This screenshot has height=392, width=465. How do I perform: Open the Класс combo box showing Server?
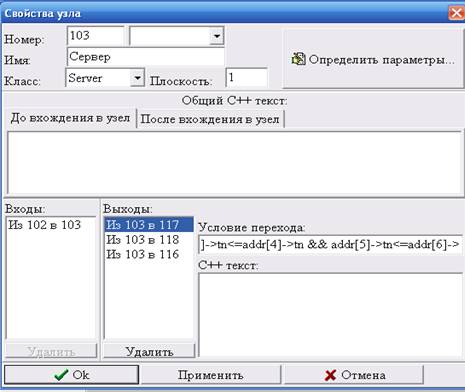[105, 78]
